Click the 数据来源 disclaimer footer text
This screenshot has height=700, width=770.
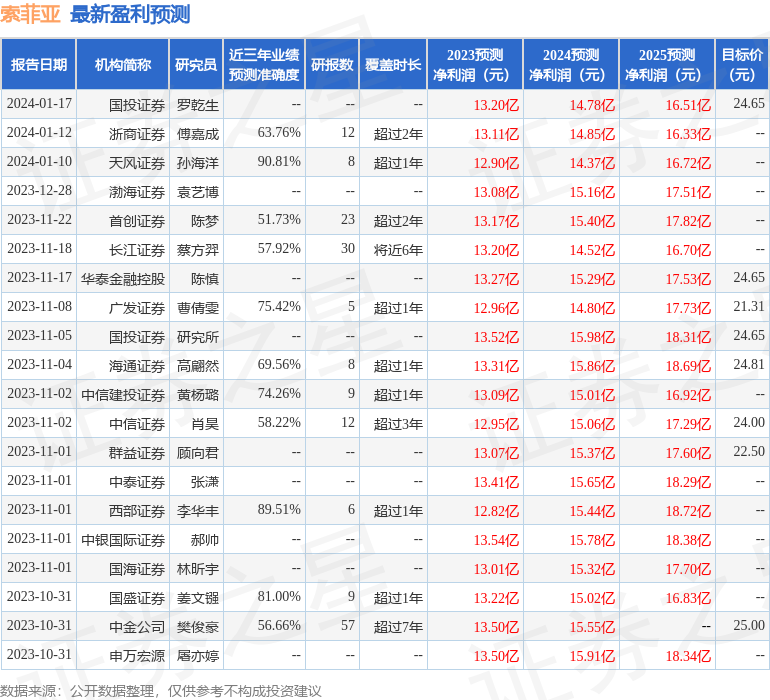pos(161,691)
